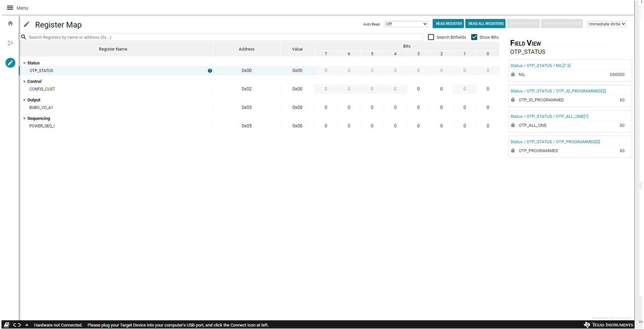Collapse the Status register group
This screenshot has width=644, height=329.
pos(24,63)
